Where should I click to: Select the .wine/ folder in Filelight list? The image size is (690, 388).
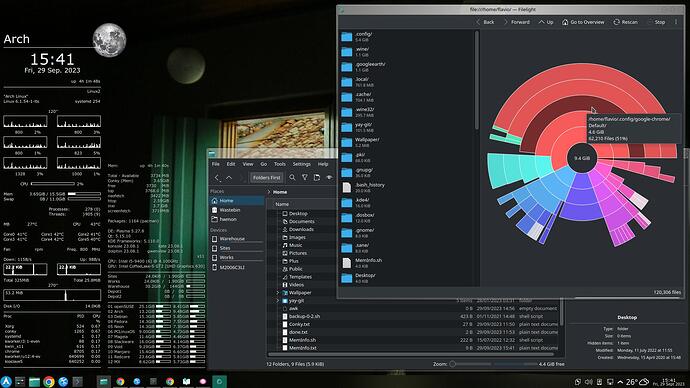[x=407, y=51]
